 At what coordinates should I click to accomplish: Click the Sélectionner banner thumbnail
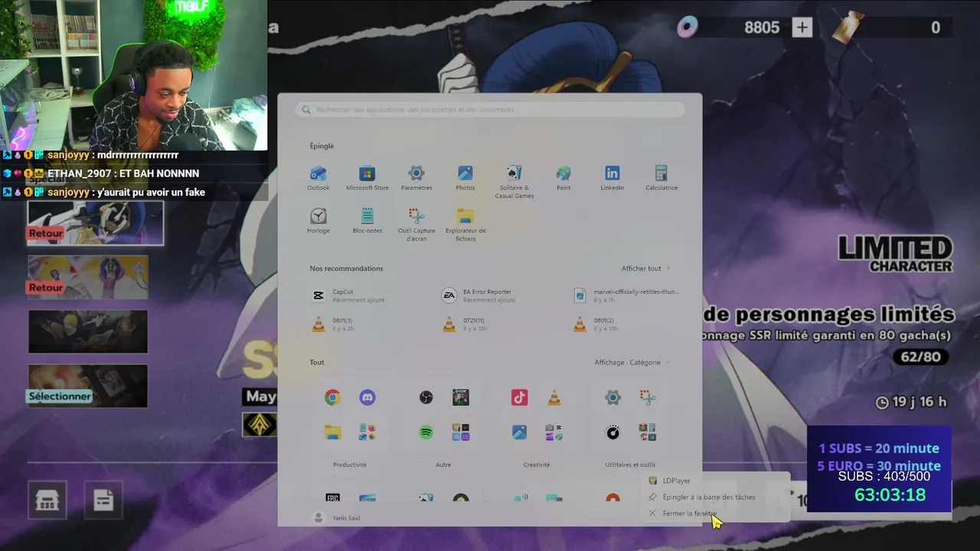[x=88, y=386]
